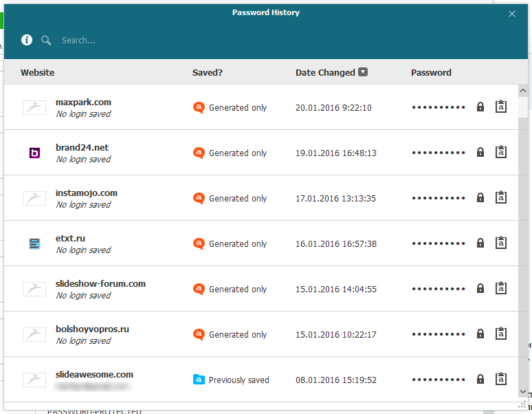Click the bolshoyvopros.ru site thumbnail
Image resolution: width=532 pixels, height=414 pixels.
point(34,335)
